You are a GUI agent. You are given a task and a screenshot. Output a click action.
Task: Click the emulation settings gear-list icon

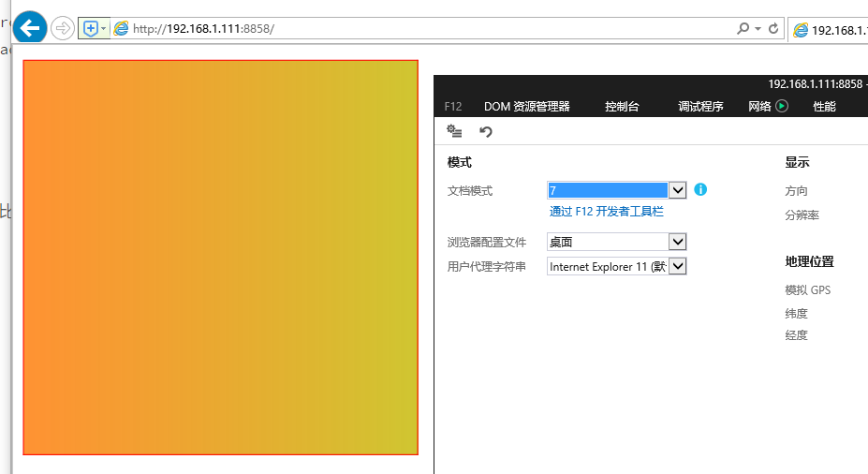point(454,131)
